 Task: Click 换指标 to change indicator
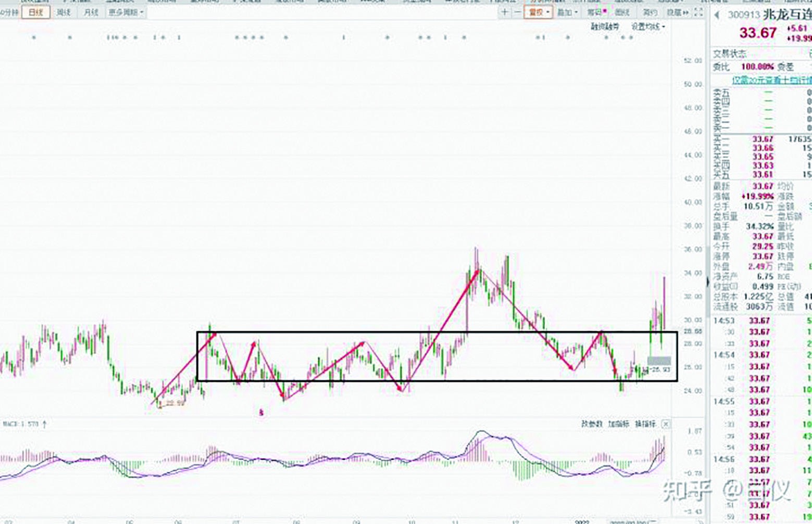(x=646, y=424)
